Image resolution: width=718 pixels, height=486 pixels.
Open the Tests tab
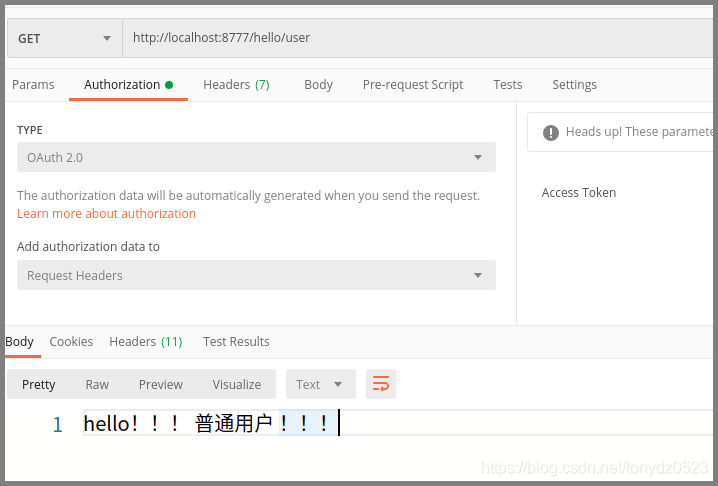click(x=507, y=85)
